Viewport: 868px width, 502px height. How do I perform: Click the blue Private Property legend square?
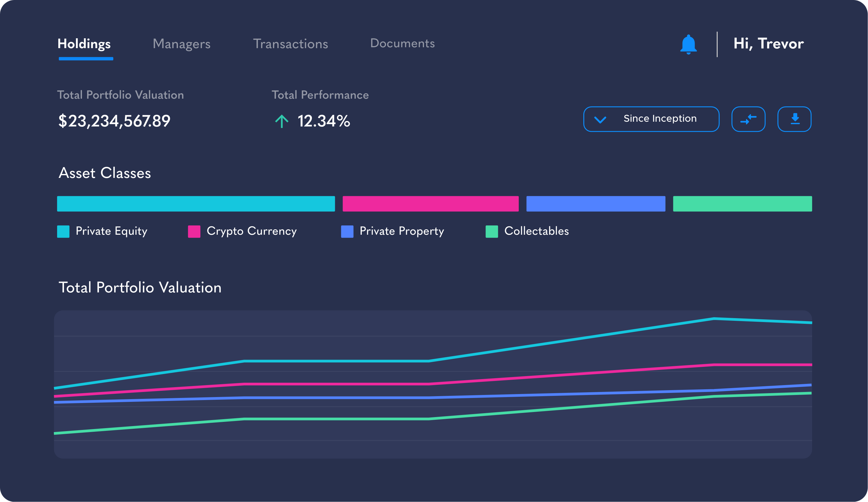(x=347, y=231)
